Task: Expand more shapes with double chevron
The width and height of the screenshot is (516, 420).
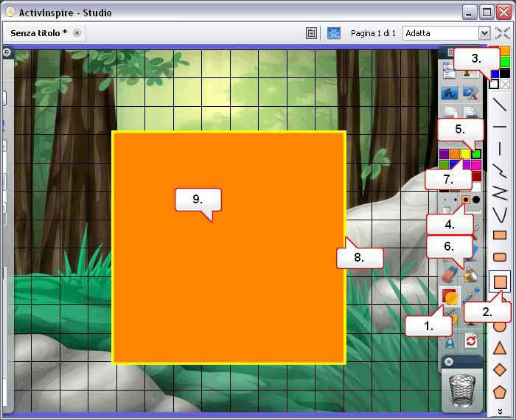Action: [x=500, y=411]
